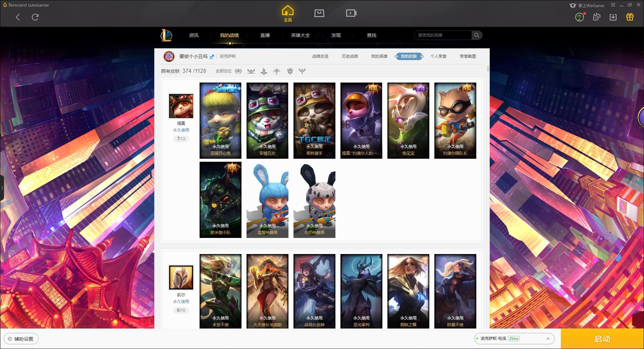This screenshot has height=349, width=644.
Task: Filter skins by the flame-shaped role icon
Action: point(264,71)
